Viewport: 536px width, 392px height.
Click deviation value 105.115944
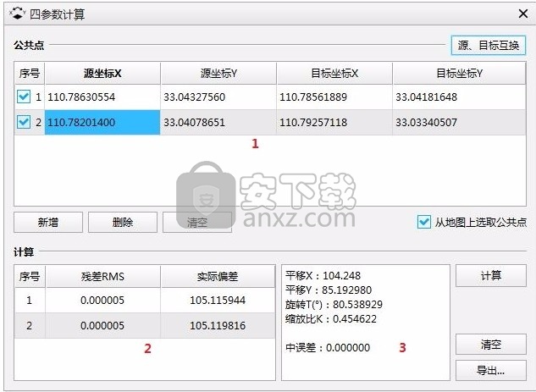pos(218,300)
